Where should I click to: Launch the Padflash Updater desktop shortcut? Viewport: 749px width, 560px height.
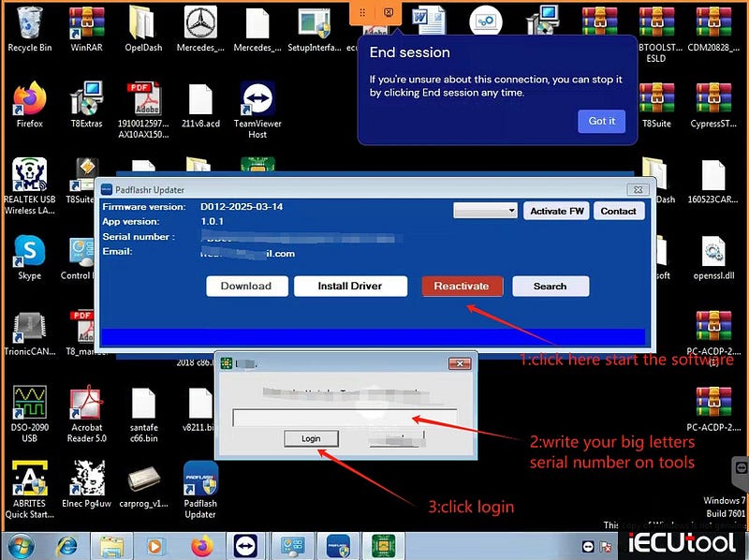point(200,490)
